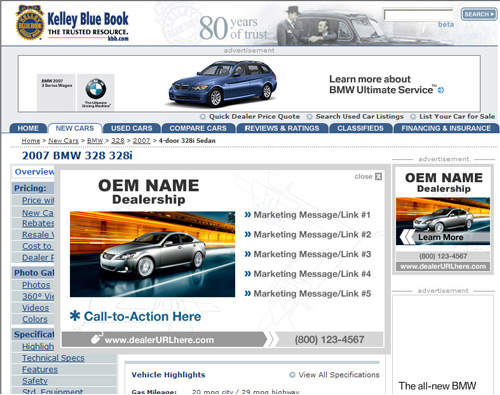The width and height of the screenshot is (500, 395).
Task: Go to Financing & Insurance tab
Action: [x=446, y=128]
